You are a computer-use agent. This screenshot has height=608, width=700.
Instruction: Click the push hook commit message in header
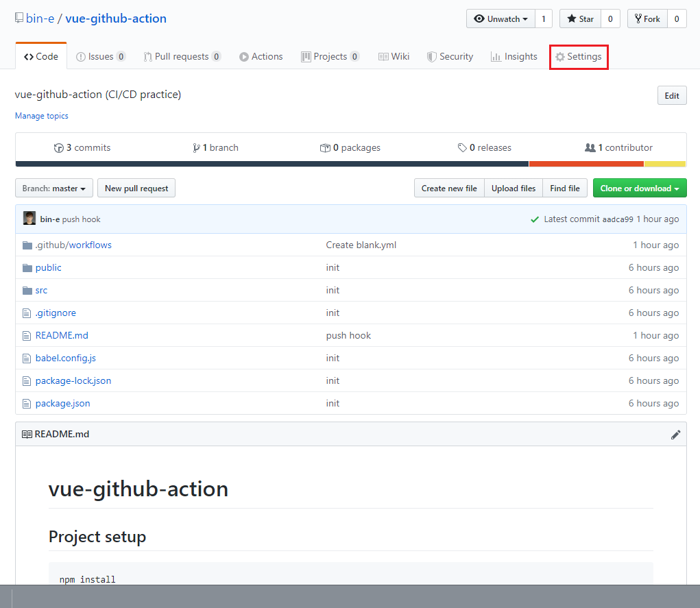82,219
